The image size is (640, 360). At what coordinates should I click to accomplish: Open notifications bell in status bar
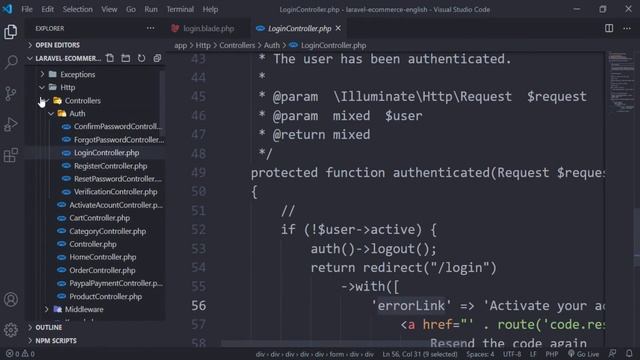pos(629,354)
